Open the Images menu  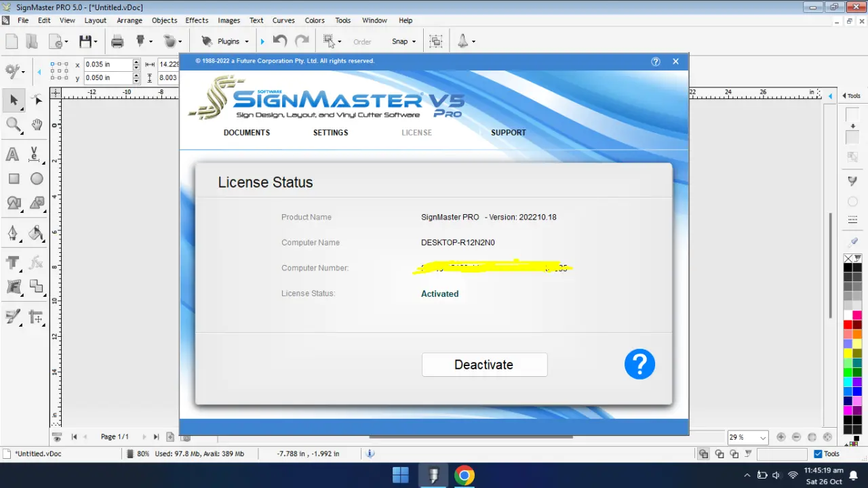(x=229, y=20)
